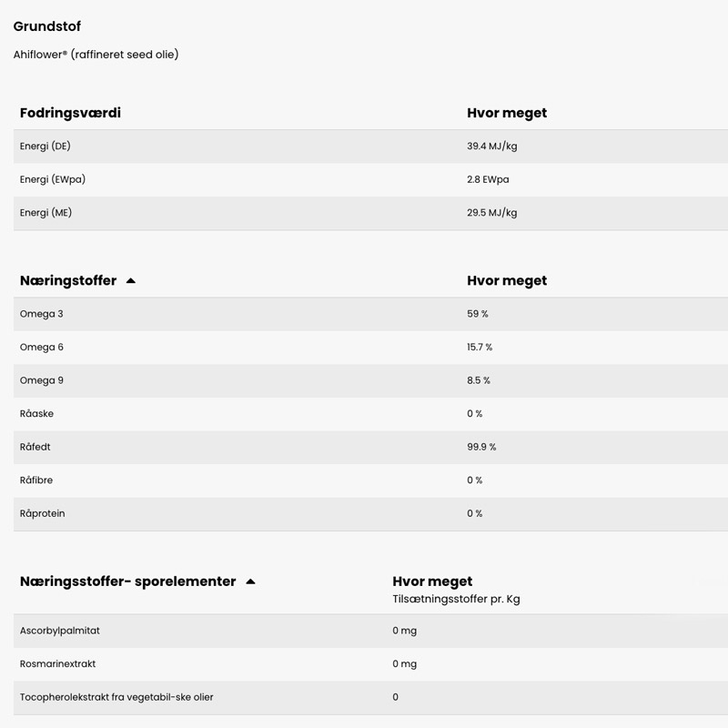Select the Energi (EWpa) row
Image resolution: width=728 pixels, height=728 pixels.
[x=370, y=179]
